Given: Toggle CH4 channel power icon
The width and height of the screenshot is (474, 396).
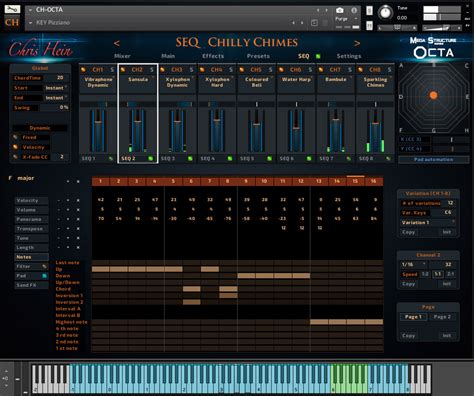Looking at the screenshot, I should [x=202, y=69].
